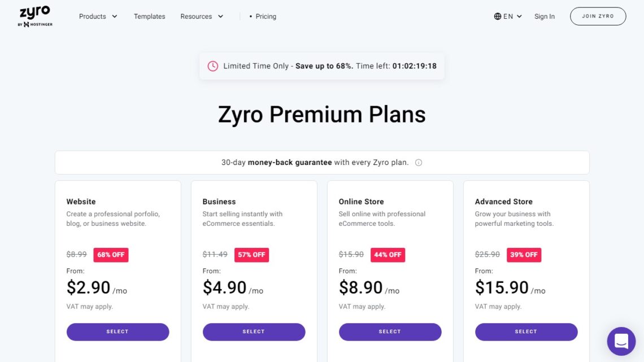Click the 68% OFF badge

tap(111, 255)
